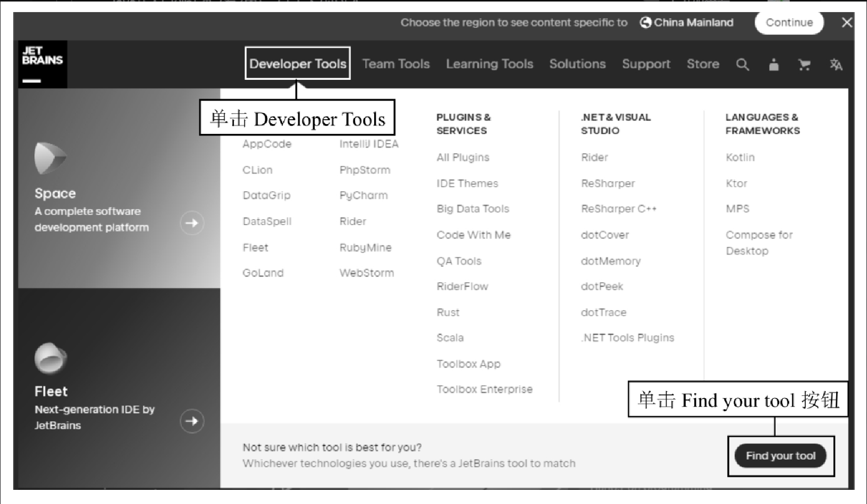Click the JetBrains logo
This screenshot has width=867, height=504.
click(42, 64)
